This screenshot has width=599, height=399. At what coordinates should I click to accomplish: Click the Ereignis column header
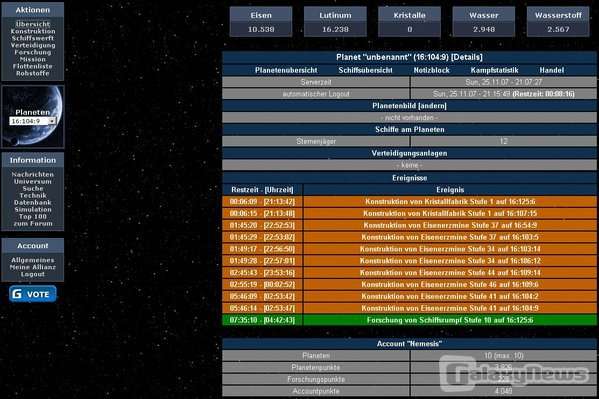pos(450,190)
